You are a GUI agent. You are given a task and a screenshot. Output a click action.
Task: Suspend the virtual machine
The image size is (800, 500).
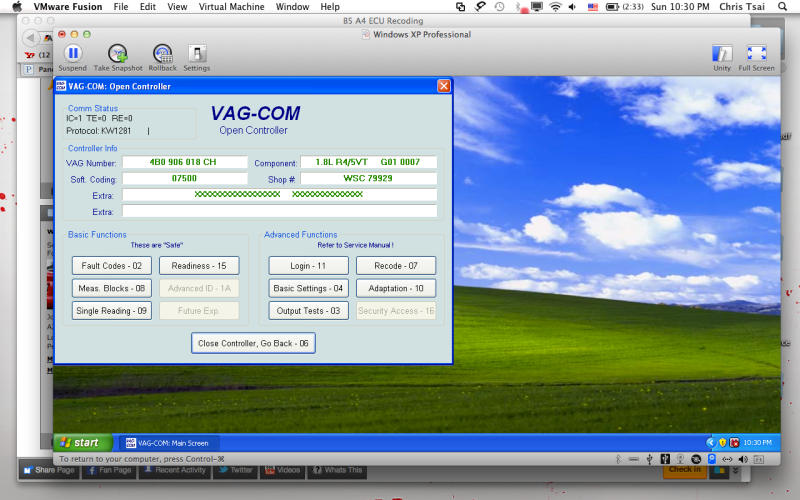pos(72,58)
